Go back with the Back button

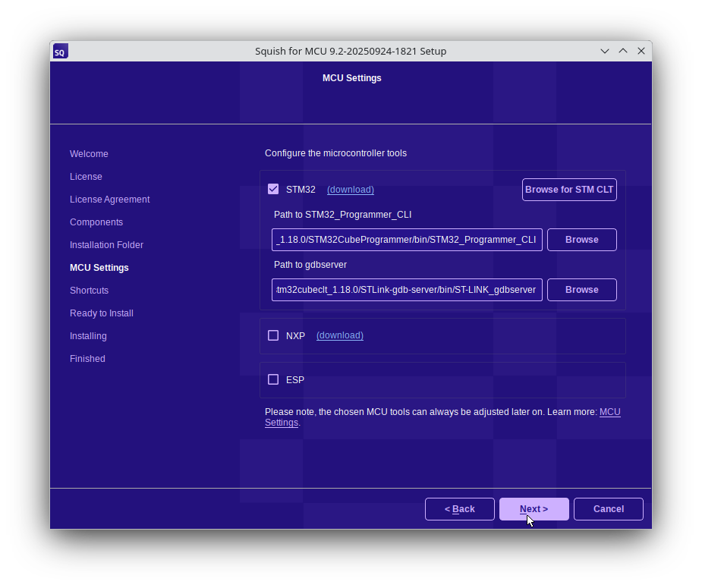[459, 509]
